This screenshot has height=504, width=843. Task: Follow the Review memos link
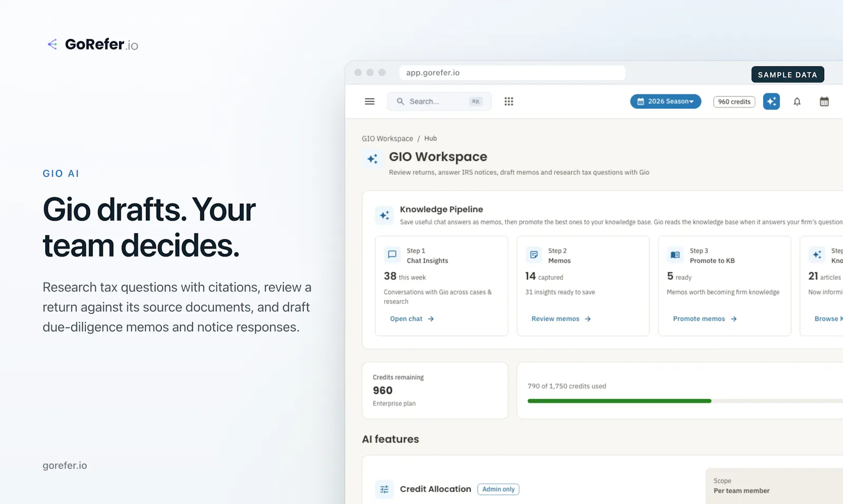(x=561, y=319)
